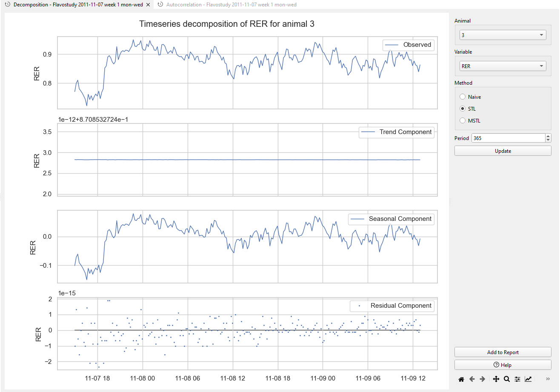560x392 pixels.
Task: Go forward to next plot view
Action: [483, 379]
